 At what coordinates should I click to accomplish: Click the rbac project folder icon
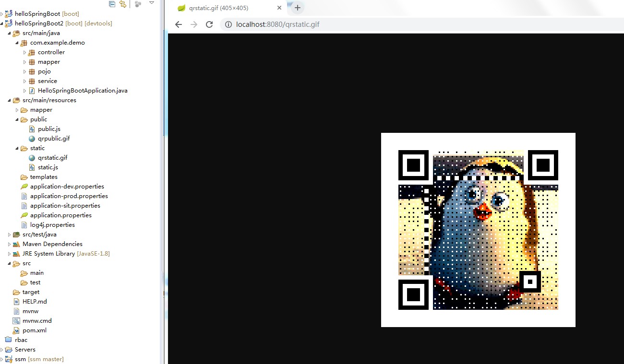pos(9,340)
